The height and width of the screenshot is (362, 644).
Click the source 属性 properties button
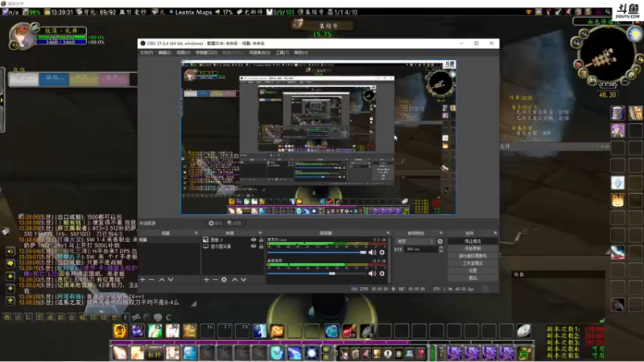pos(216,224)
